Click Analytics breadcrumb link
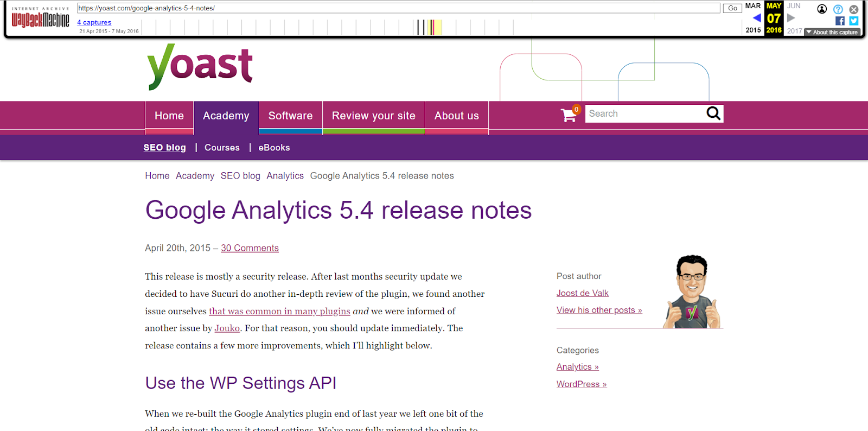This screenshot has width=868, height=431. pos(285,176)
